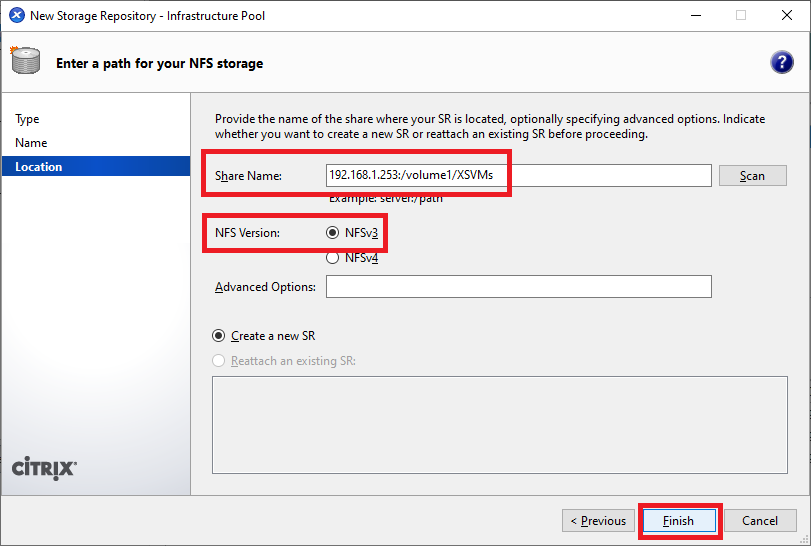Select the Location step in sidebar

(39, 167)
